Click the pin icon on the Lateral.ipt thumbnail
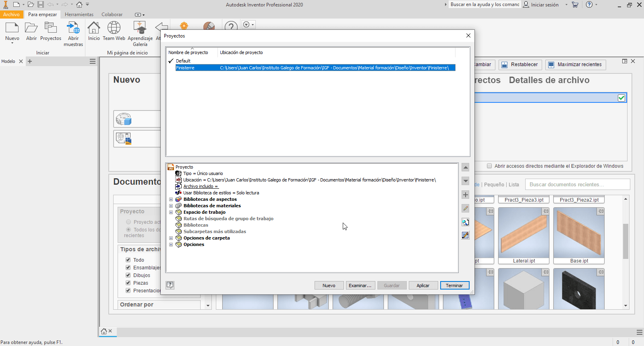644x346 pixels. (545, 211)
